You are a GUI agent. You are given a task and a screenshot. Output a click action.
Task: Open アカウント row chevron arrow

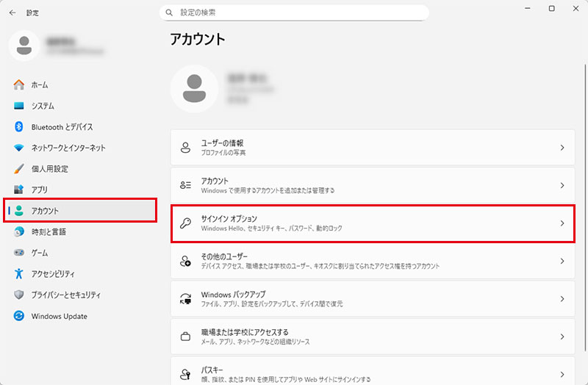pyautogui.click(x=562, y=186)
